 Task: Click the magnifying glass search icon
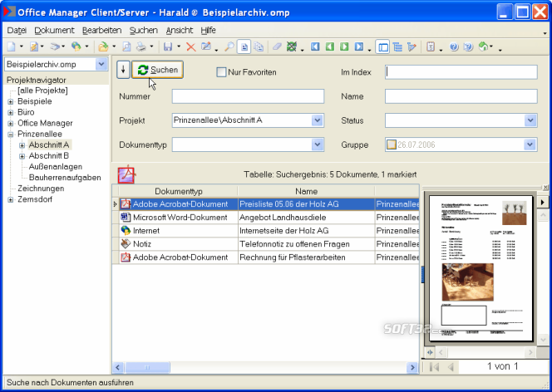click(x=229, y=47)
